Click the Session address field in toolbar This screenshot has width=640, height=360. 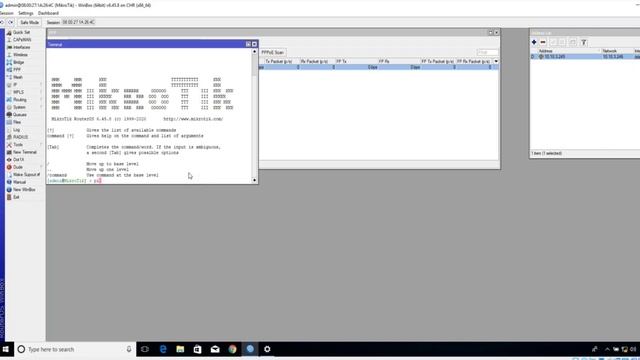[x=78, y=22]
